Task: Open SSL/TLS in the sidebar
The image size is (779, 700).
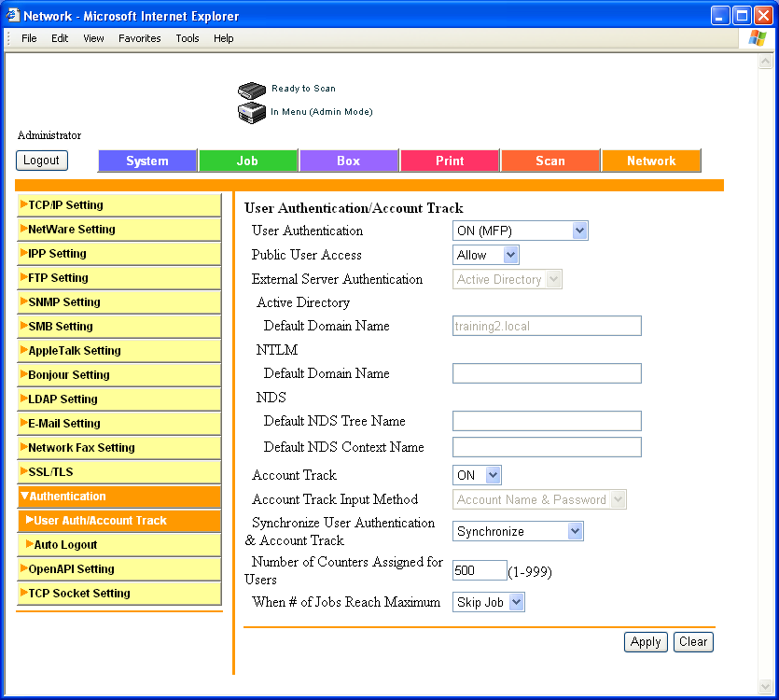Action: (x=119, y=472)
